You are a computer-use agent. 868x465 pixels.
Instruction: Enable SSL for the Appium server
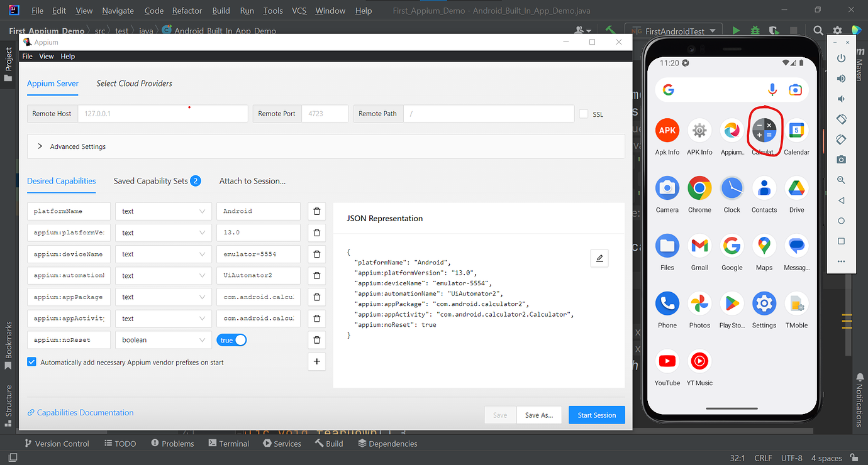[583, 114]
